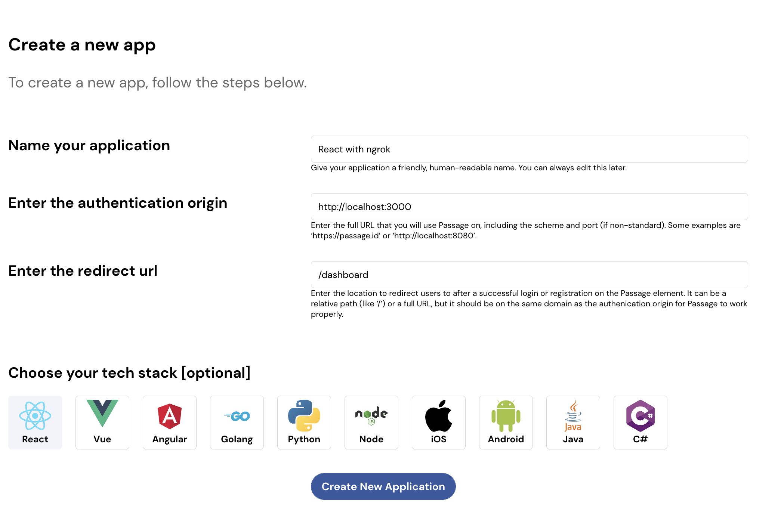Select the Vue tech stack icon
This screenshot has height=532, width=781.
point(102,422)
